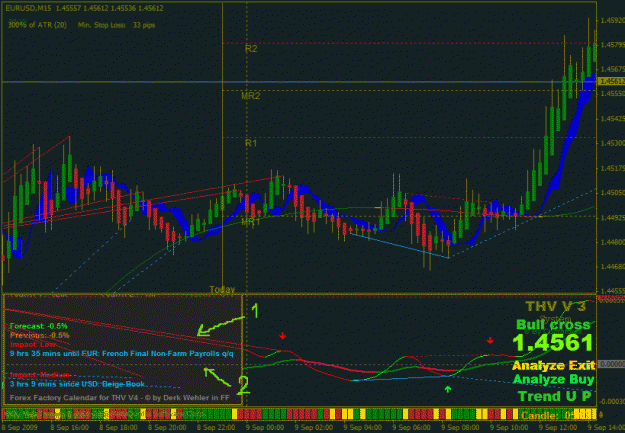625x433 pixels.
Task: Click the 'Min. Stop Loss: 33 pips' label
Action: [116, 25]
